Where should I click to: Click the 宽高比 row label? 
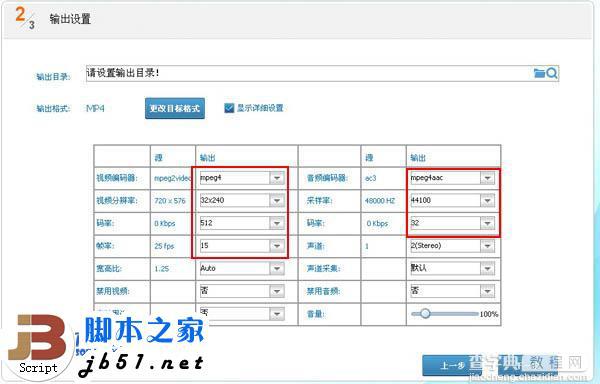pos(109,269)
